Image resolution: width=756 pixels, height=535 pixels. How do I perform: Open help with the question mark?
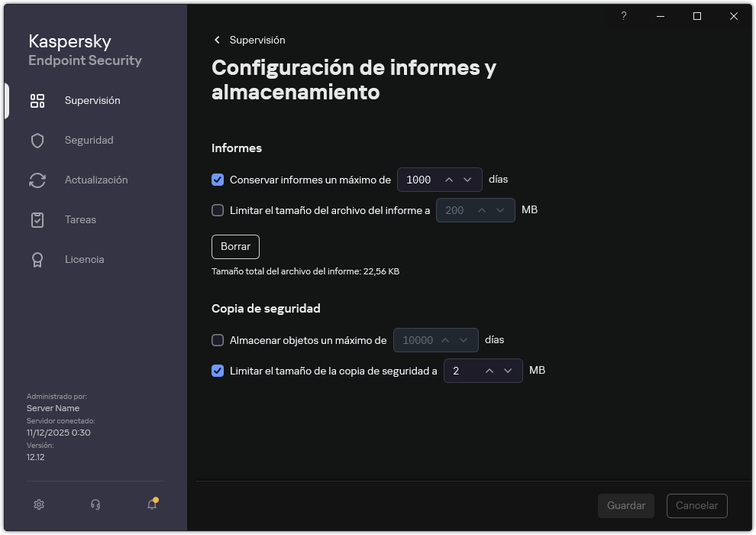(x=623, y=16)
